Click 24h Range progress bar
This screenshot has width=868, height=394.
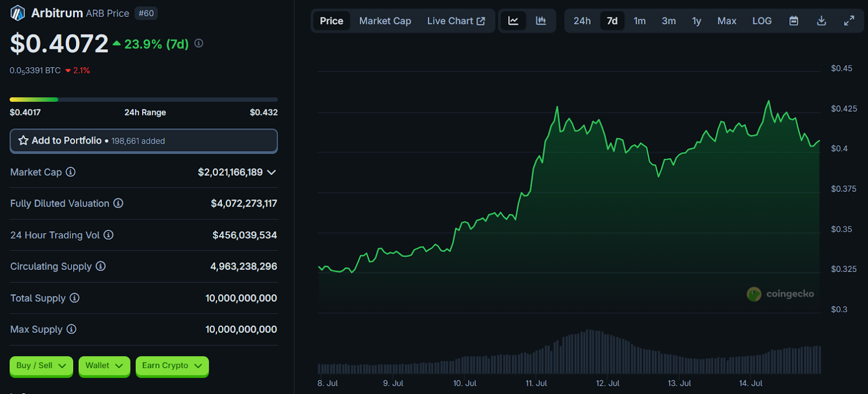(x=144, y=100)
